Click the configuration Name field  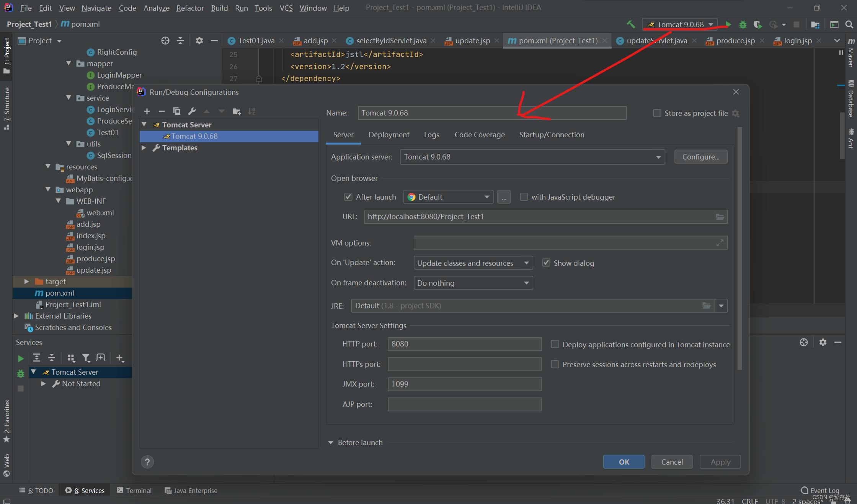(x=492, y=113)
